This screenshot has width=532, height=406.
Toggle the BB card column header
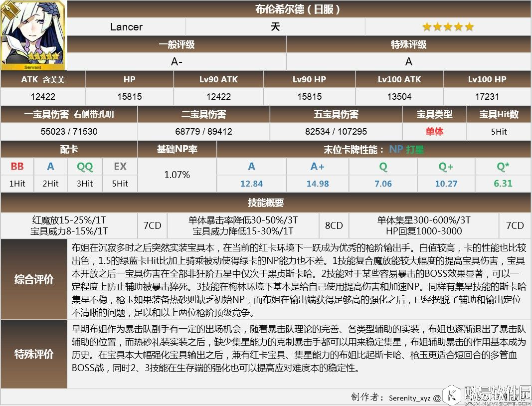(17, 167)
